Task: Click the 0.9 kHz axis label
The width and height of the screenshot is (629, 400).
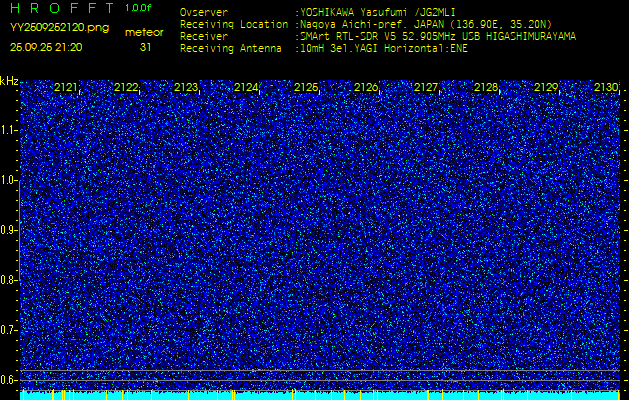Action: 9,230
